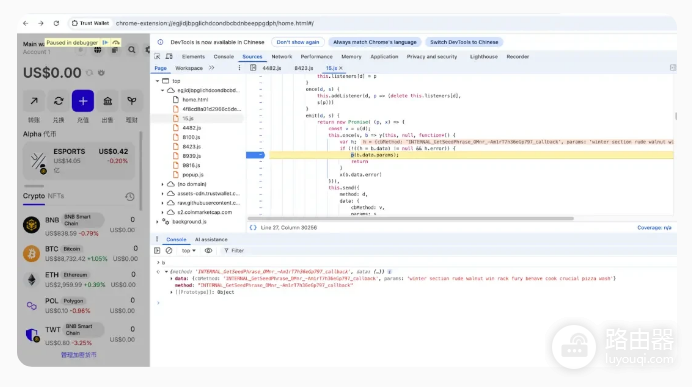This screenshot has width=692, height=387.
Task: Toggle the debugger sidebar icon at right
Action: click(x=673, y=68)
